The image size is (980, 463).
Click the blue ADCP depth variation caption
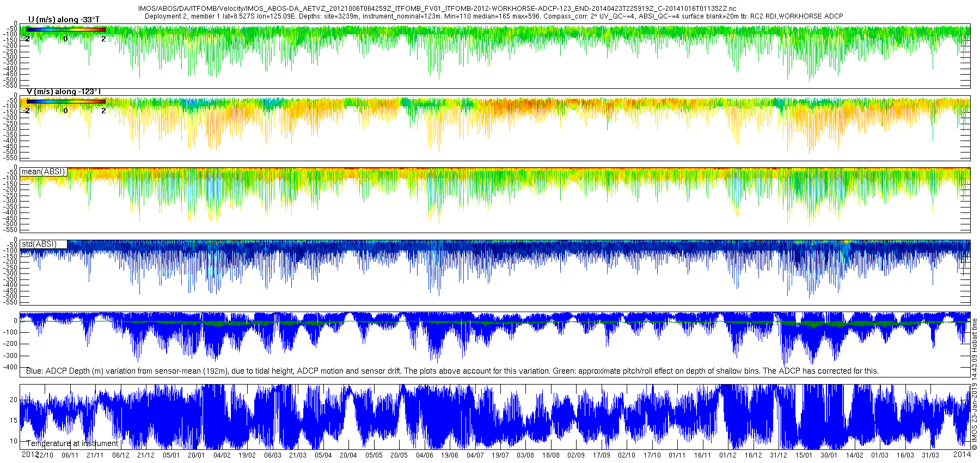452,371
